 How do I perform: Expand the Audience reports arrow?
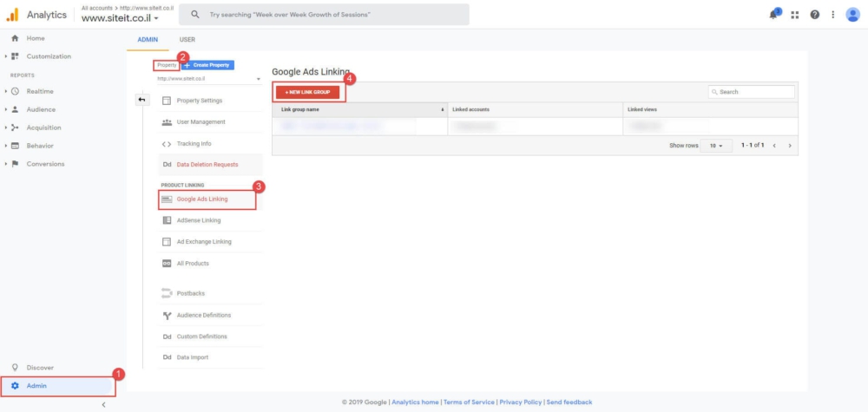(6, 109)
